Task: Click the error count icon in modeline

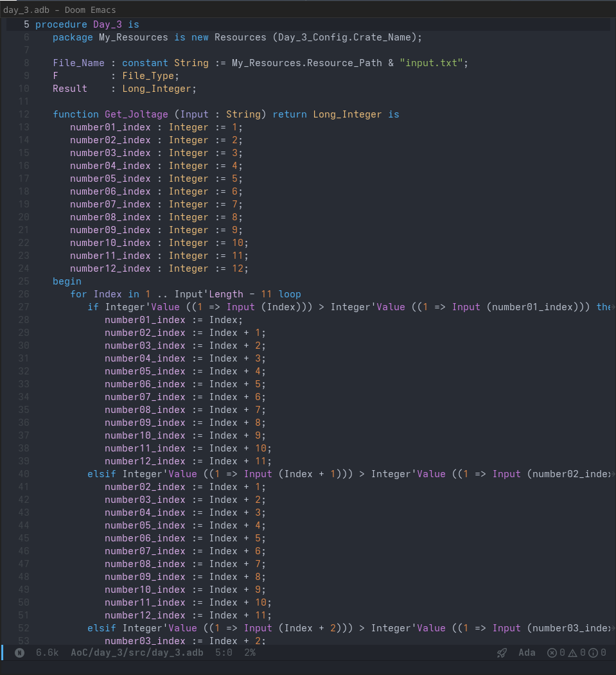Action: [x=552, y=653]
